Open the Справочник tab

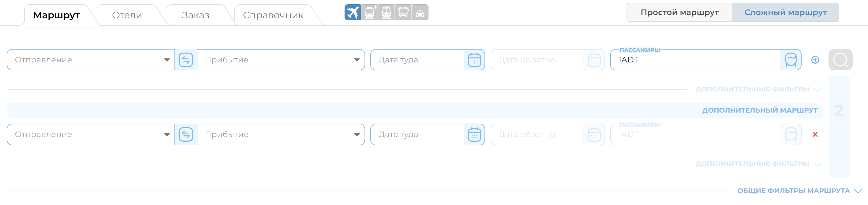[274, 15]
